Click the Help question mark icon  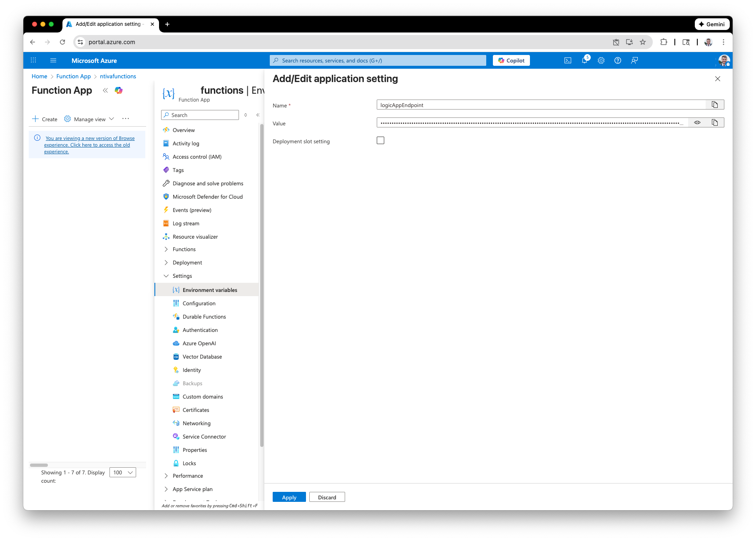point(618,60)
